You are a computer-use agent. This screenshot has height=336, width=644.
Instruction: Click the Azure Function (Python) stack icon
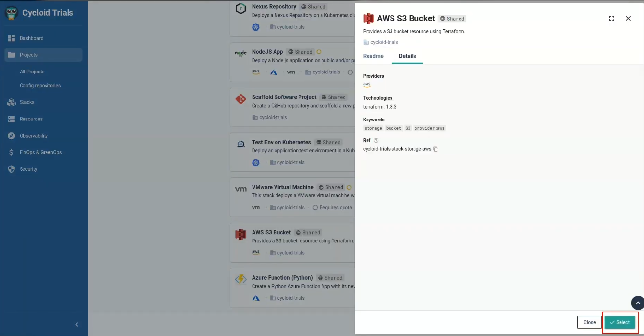coord(241,279)
